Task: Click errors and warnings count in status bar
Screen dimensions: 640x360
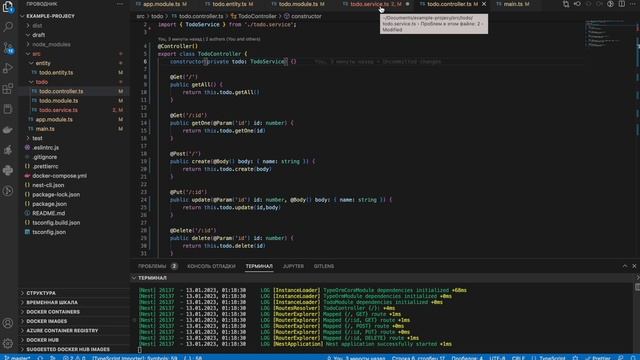Action: (x=74, y=358)
